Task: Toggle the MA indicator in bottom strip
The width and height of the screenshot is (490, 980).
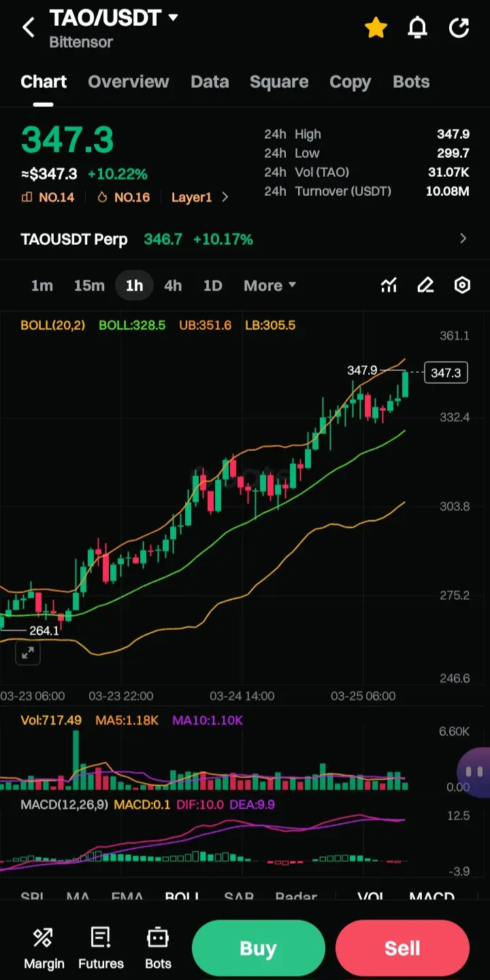Action: (78, 898)
